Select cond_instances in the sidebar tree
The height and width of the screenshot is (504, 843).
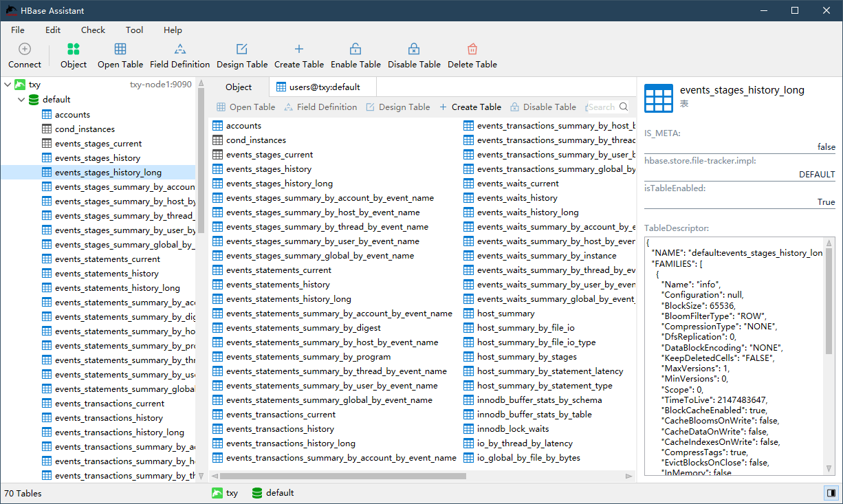click(x=85, y=129)
